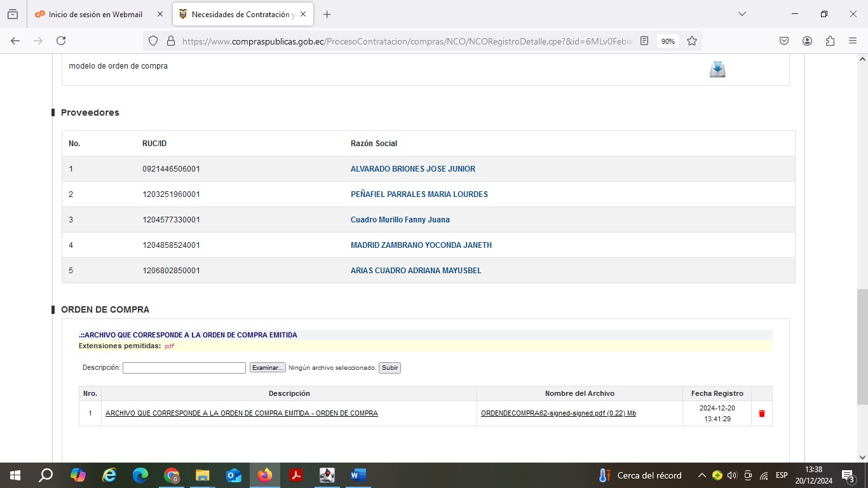
Task: Reload the current page
Action: pos(61,41)
